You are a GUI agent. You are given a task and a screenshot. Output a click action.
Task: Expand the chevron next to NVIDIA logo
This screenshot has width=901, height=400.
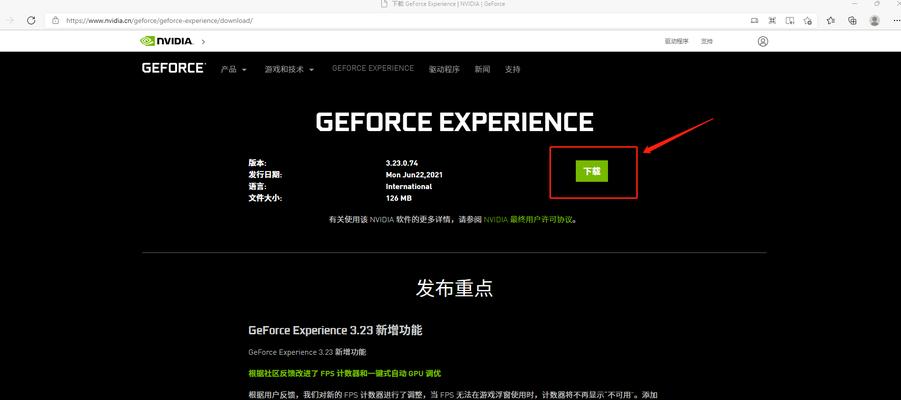tap(203, 41)
